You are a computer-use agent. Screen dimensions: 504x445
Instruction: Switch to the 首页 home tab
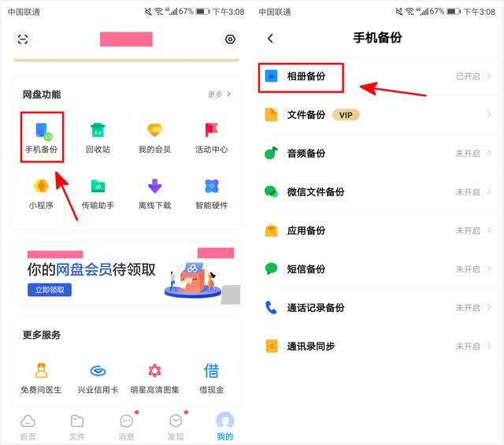[x=28, y=428]
